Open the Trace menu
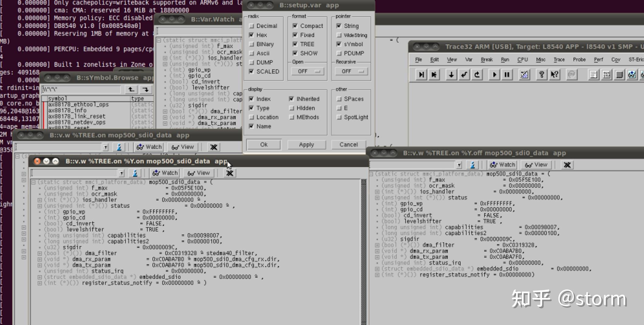 tap(559, 60)
